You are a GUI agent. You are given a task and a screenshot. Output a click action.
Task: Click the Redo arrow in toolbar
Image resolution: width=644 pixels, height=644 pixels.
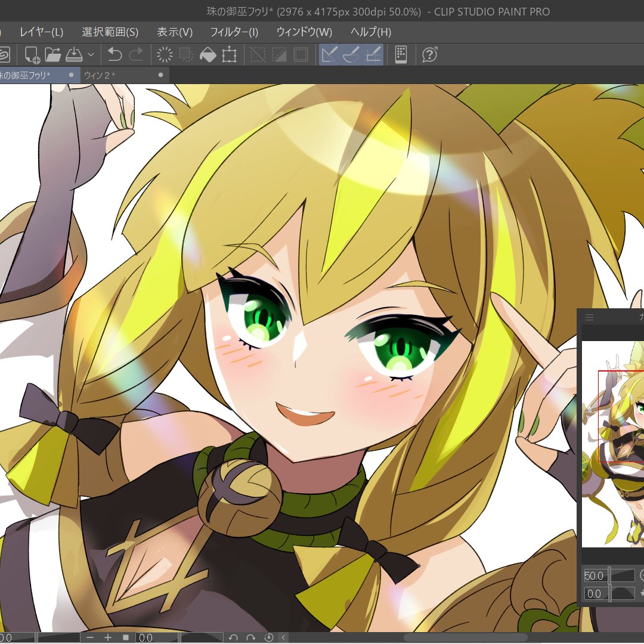[x=137, y=55]
